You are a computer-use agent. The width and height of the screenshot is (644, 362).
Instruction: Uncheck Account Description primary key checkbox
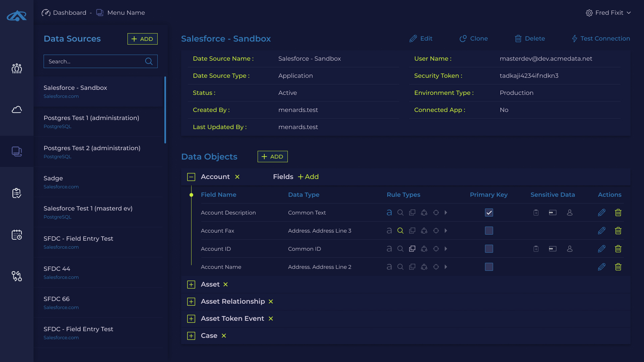pos(489,213)
